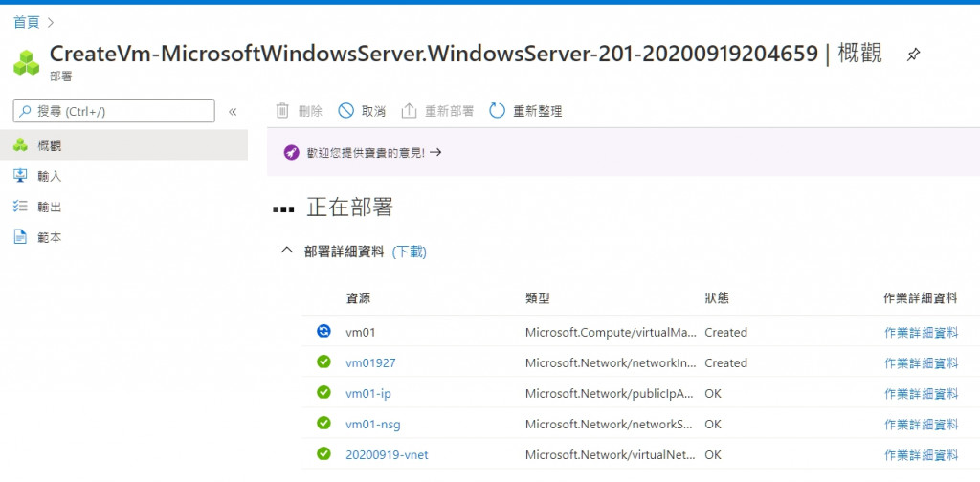Click Microsoft.Network/networkIn... type cell
The height and width of the screenshot is (482, 980).
609,362
